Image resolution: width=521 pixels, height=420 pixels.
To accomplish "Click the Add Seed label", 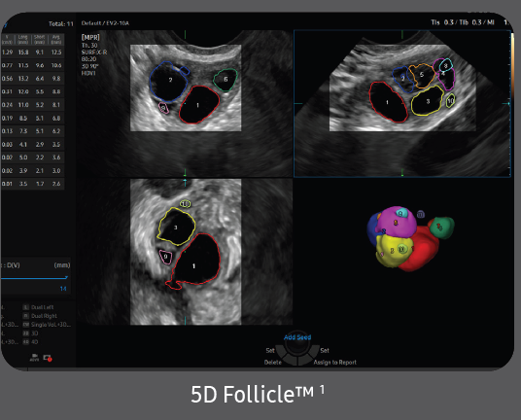I will click(x=297, y=337).
